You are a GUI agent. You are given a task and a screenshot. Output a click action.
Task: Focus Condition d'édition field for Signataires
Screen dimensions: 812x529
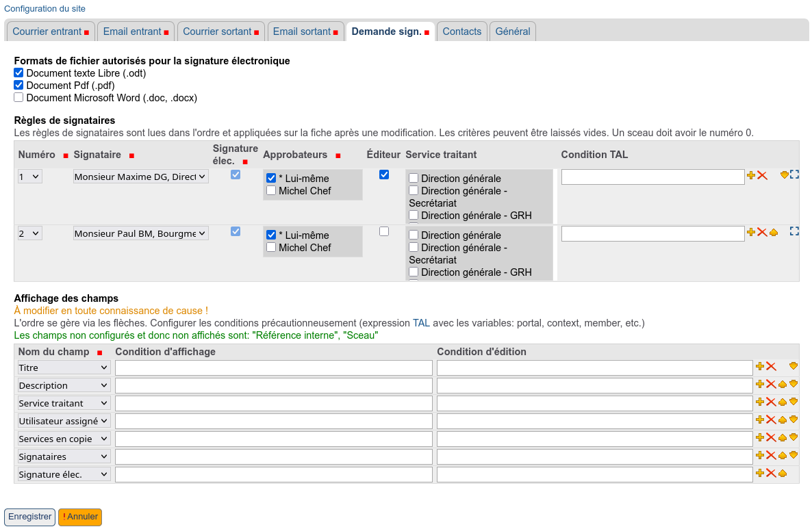point(594,456)
